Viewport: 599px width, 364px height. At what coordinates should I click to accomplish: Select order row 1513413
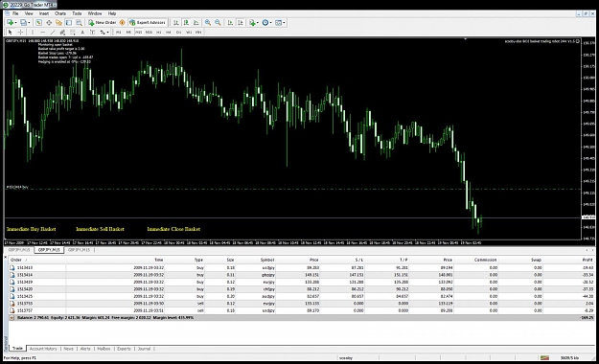point(301,268)
